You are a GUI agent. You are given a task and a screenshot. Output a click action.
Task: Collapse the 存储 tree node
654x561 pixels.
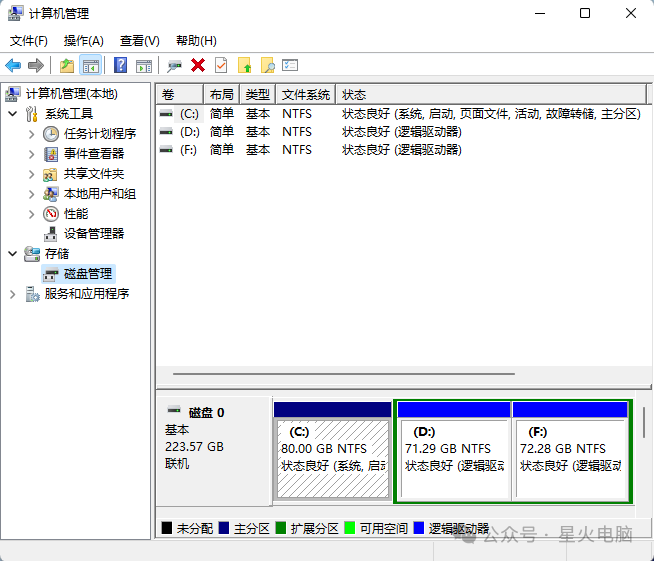(x=13, y=254)
